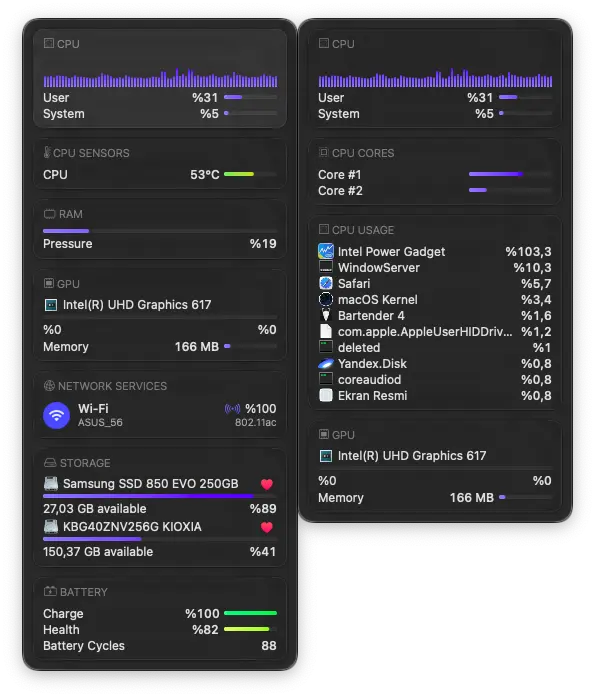The image size is (595, 697).
Task: Click the Core #1 label
Action: coord(339,175)
